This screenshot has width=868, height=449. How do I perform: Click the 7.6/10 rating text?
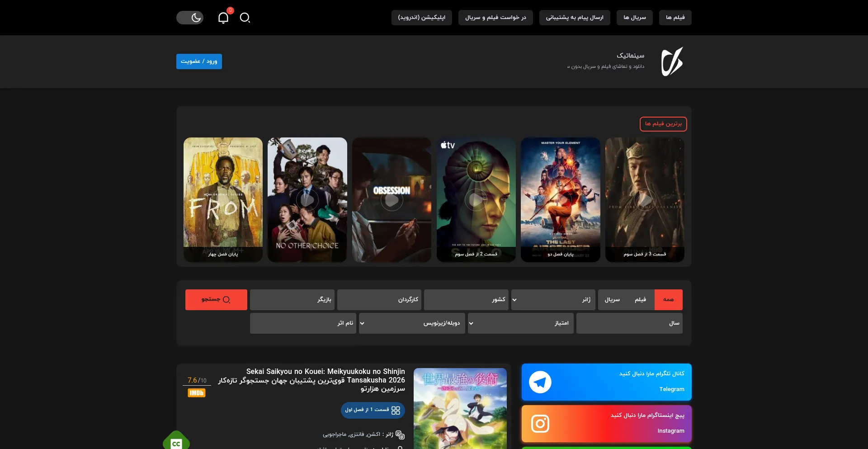[197, 380]
